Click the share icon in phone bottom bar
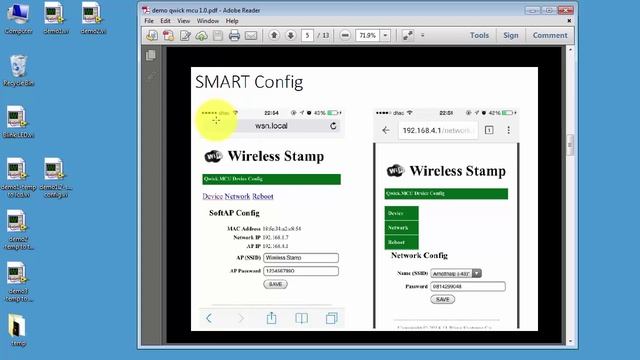 (271, 318)
